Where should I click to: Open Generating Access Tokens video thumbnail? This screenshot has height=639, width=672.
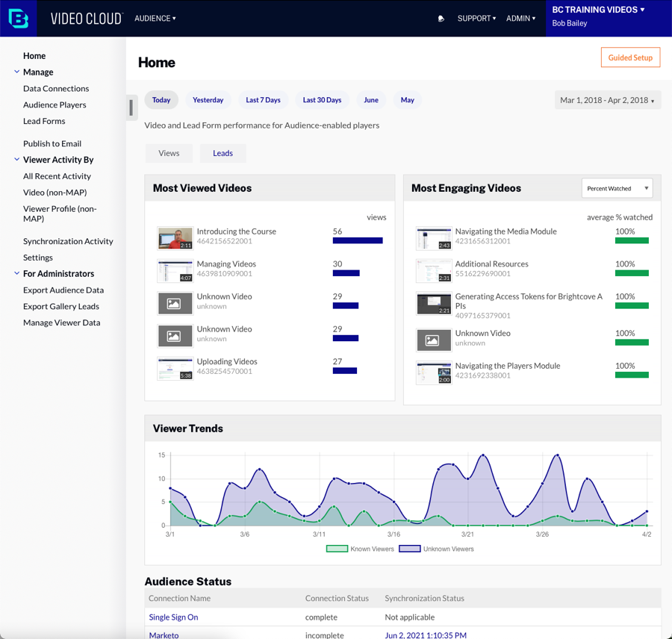[434, 303]
